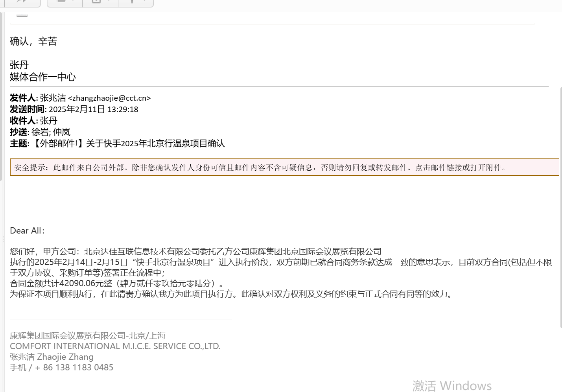Viewport: 562px width, 392px height.
Task: Click the flag toolbar icon
Action: 132,1
